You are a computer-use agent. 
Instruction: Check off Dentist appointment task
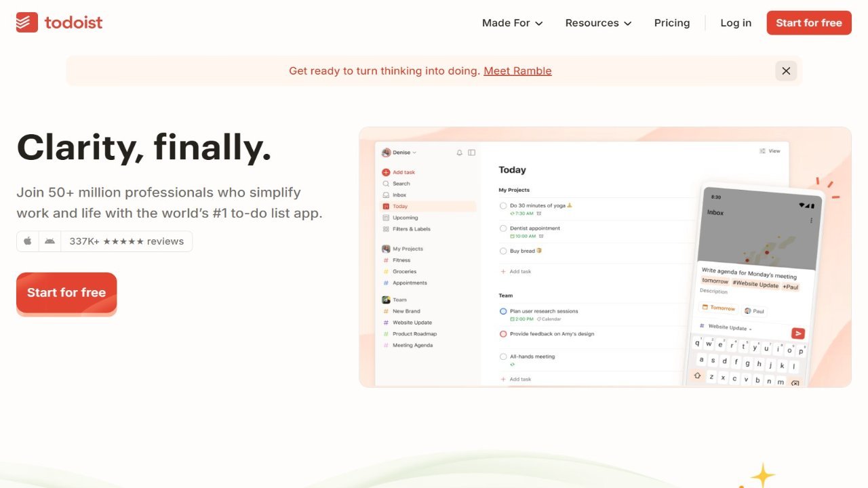(x=503, y=228)
